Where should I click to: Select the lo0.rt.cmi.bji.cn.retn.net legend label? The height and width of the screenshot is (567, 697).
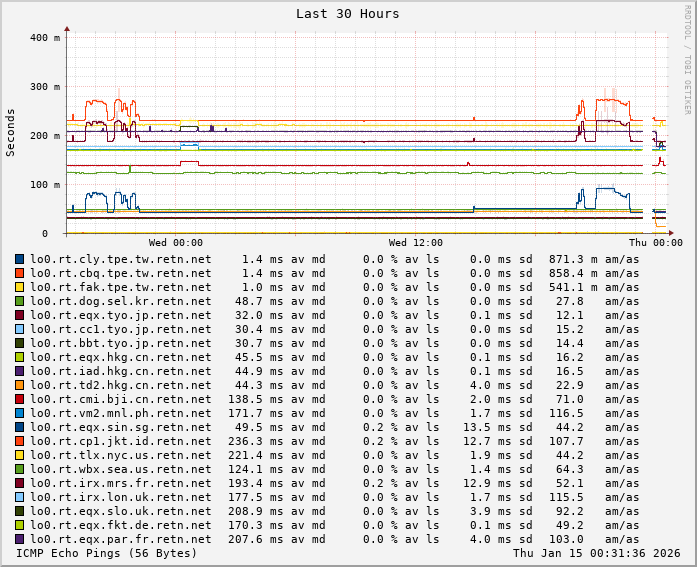click(x=120, y=399)
